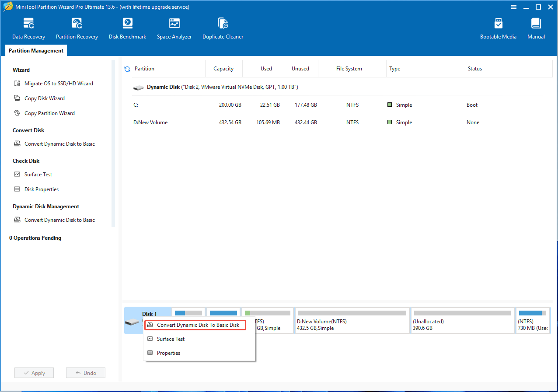Click the Simple type cell in D:New Volume row

[400, 122]
